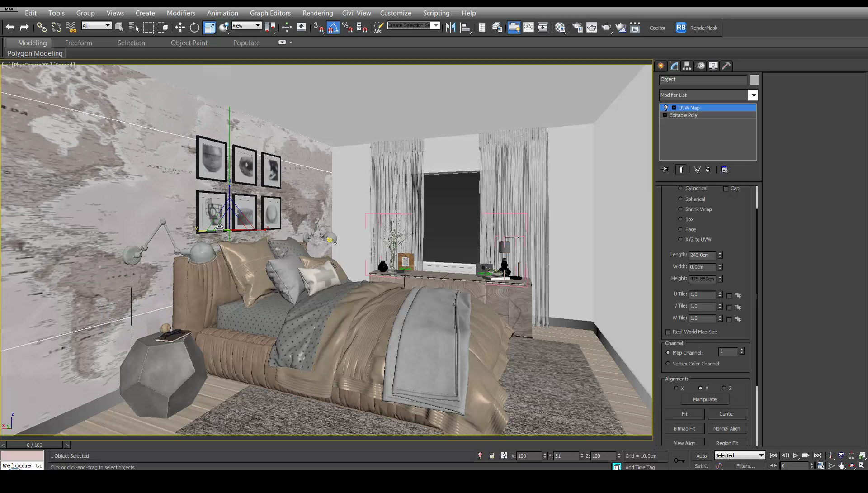Image resolution: width=868 pixels, height=493 pixels.
Task: Switch to the Freeform ribbon tab
Action: click(78, 43)
